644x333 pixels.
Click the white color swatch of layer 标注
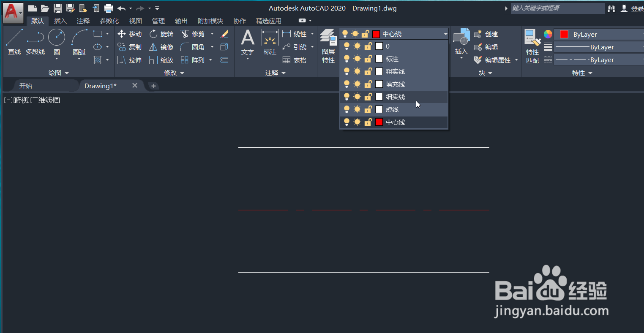tap(379, 59)
